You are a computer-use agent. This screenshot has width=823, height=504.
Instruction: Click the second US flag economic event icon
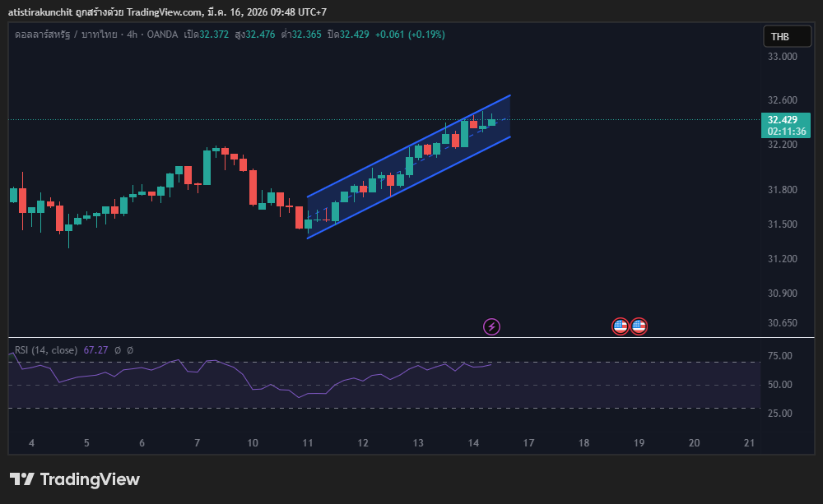(x=639, y=326)
